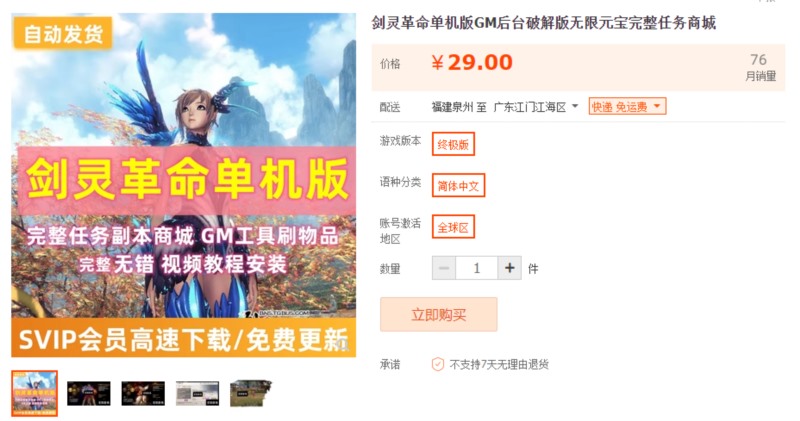Click the 自动发货 badge on the image
Image resolution: width=800 pixels, height=421 pixels.
(x=63, y=34)
